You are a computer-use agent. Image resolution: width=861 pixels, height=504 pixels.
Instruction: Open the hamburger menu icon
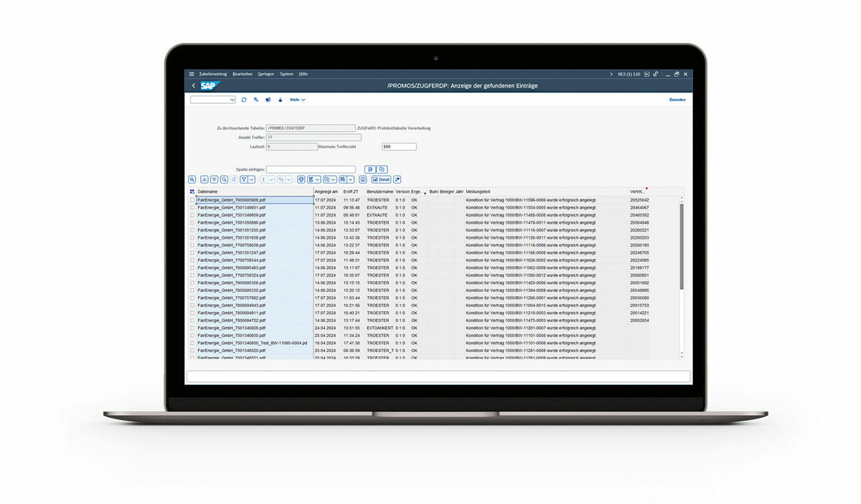[x=192, y=74]
